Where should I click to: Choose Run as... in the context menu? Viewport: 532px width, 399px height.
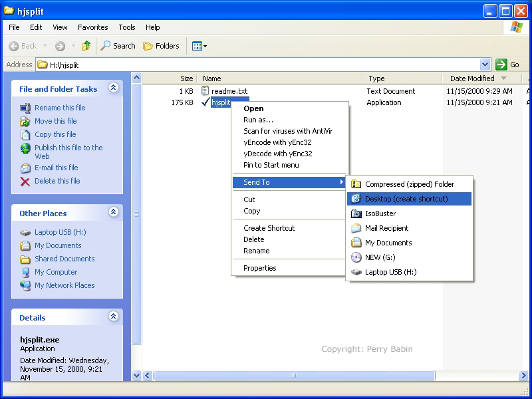(x=290, y=120)
